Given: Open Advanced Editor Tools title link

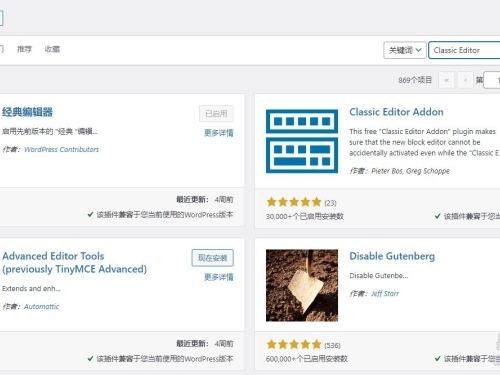Looking at the screenshot, I should pyautogui.click(x=74, y=262).
